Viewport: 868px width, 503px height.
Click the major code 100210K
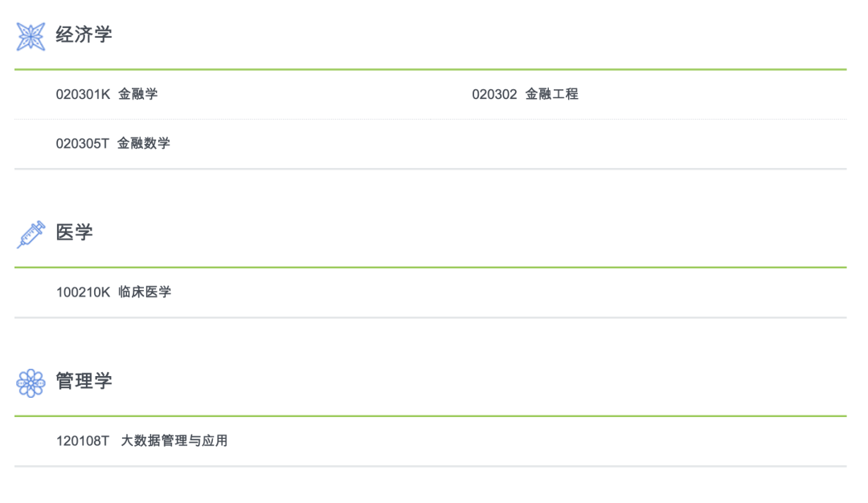tap(83, 292)
